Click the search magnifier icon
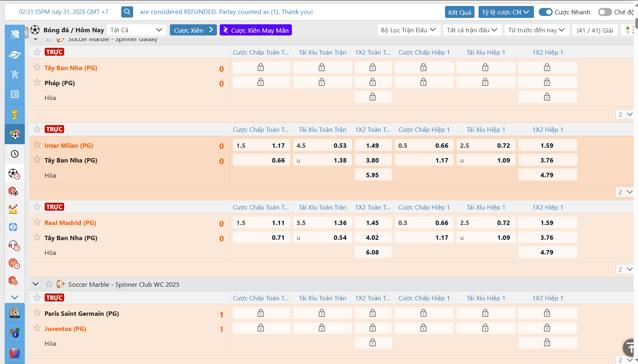The width and height of the screenshot is (638, 364). [x=127, y=12]
